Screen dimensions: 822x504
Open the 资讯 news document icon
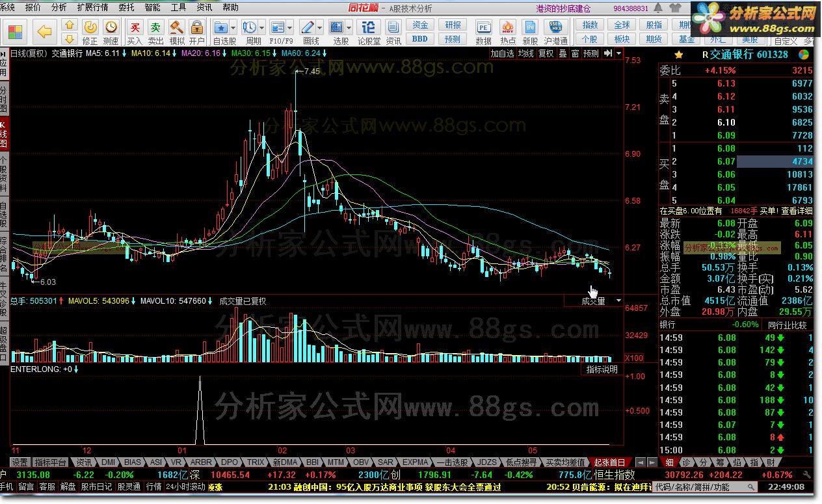click(393, 27)
